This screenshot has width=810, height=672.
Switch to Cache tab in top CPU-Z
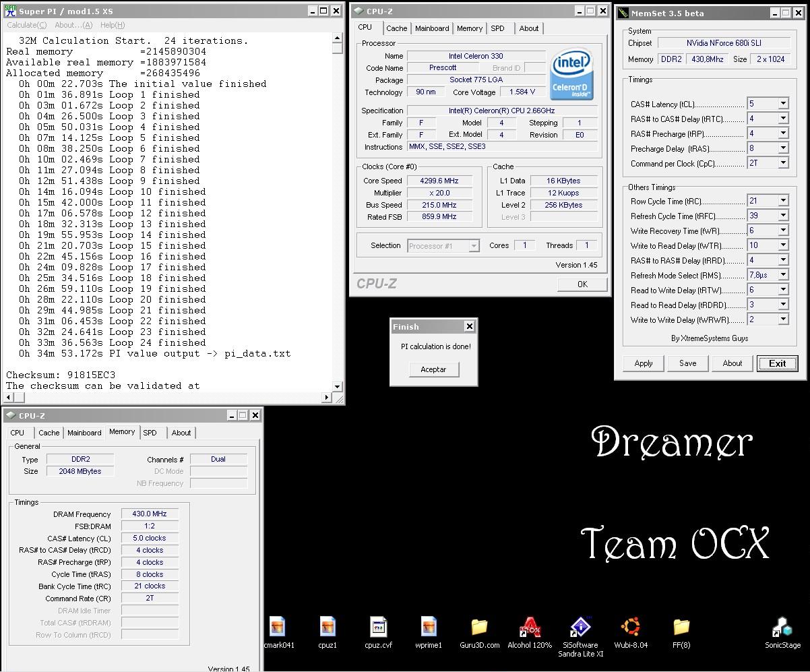(396, 28)
